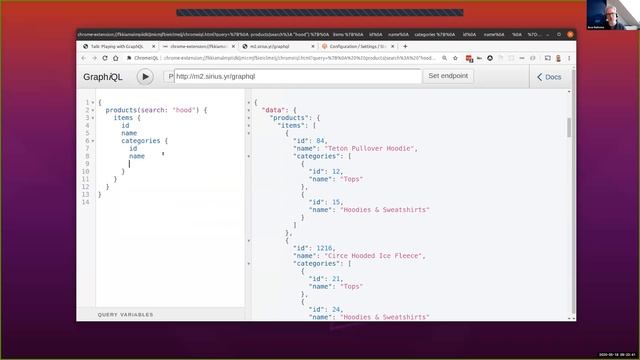Close the browser window with orange button
Image resolution: width=640 pixels, height=360 pixels.
tap(570, 35)
